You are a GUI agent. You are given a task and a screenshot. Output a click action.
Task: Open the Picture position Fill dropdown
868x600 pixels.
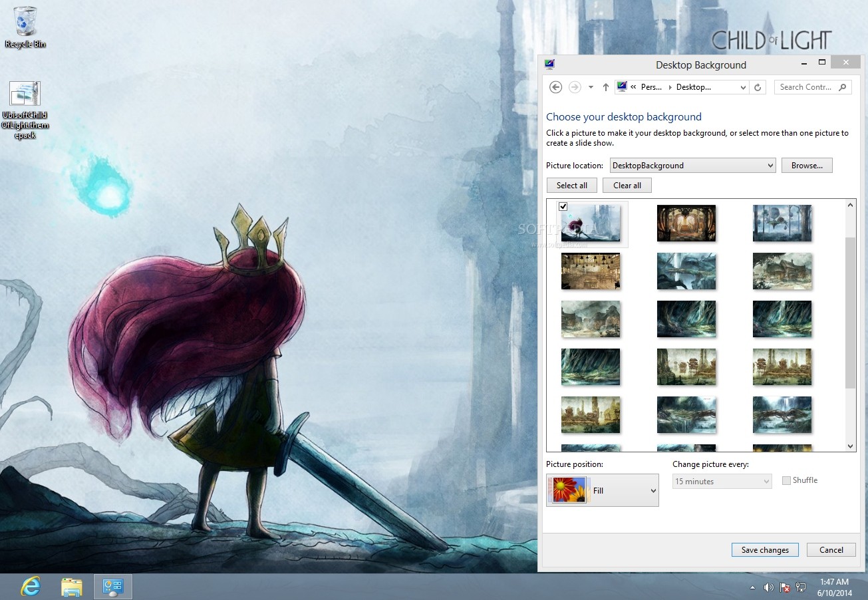[603, 490]
